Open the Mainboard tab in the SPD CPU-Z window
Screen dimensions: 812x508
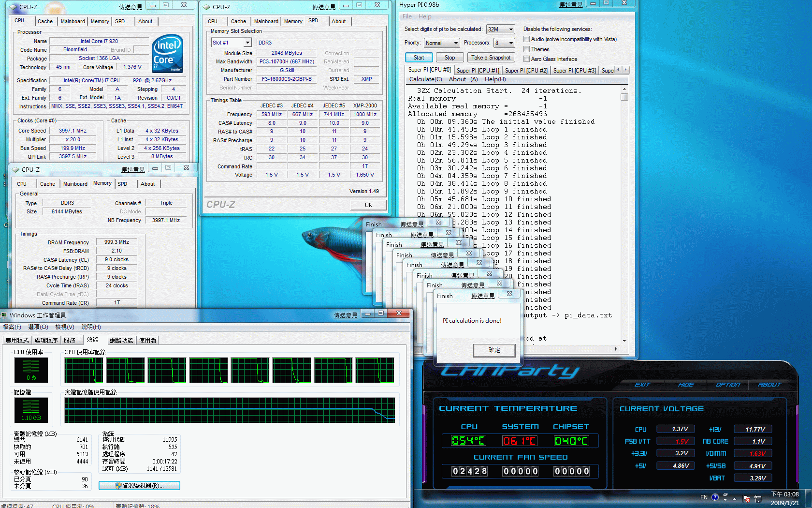pos(266,21)
